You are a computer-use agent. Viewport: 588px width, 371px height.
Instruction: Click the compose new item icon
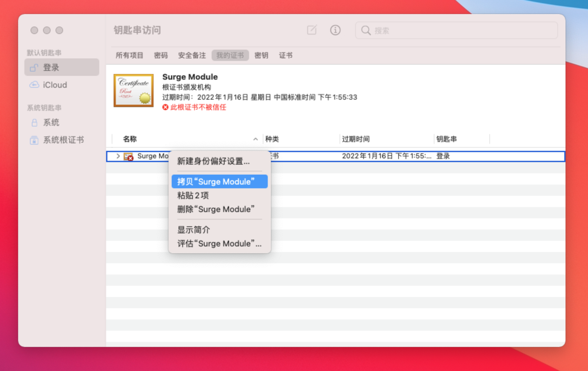(x=312, y=30)
